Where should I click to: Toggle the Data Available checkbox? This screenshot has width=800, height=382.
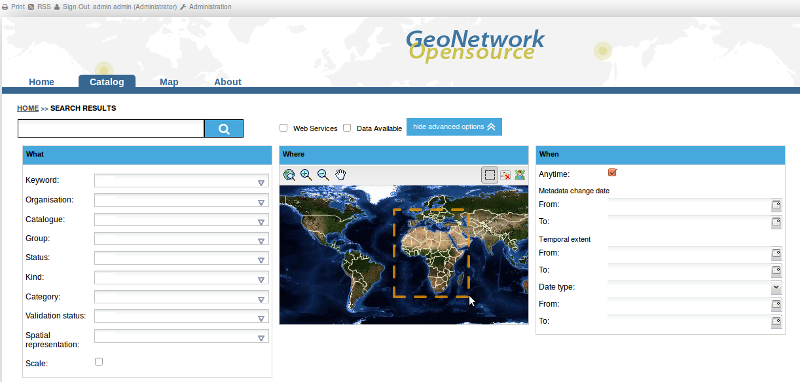tap(347, 128)
